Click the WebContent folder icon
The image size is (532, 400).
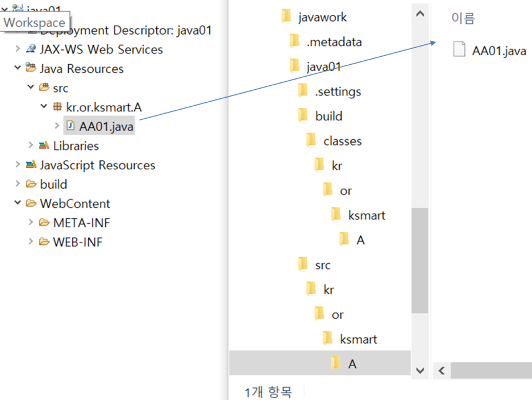(x=31, y=203)
